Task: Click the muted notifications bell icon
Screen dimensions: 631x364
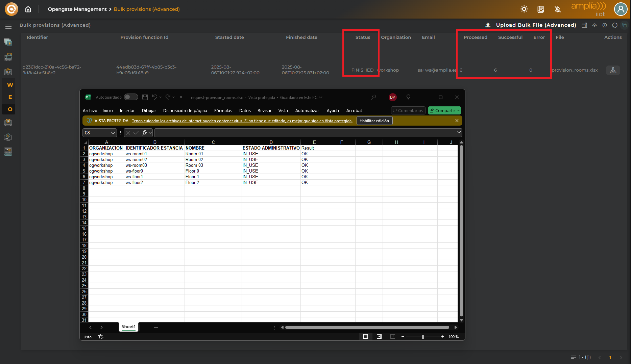Action: [558, 9]
